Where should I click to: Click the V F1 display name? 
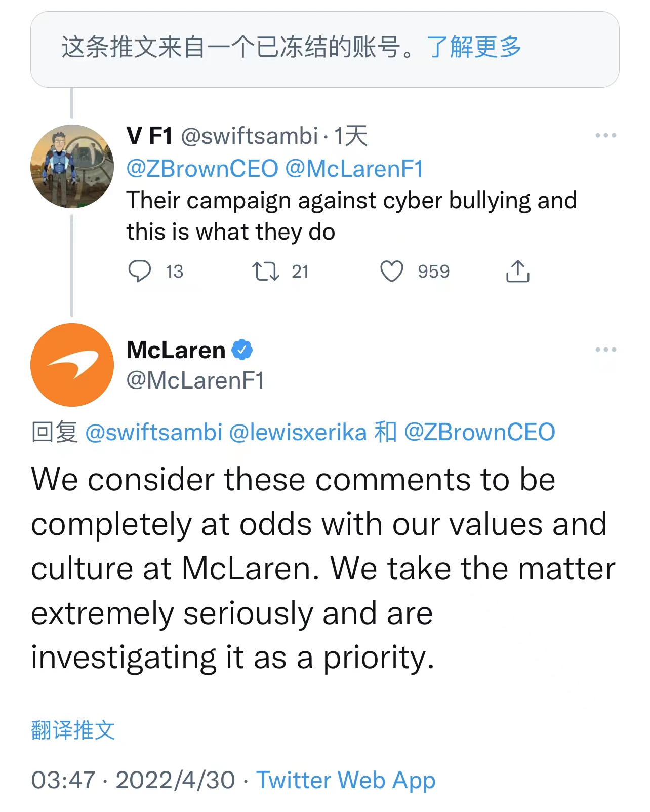[x=149, y=136]
